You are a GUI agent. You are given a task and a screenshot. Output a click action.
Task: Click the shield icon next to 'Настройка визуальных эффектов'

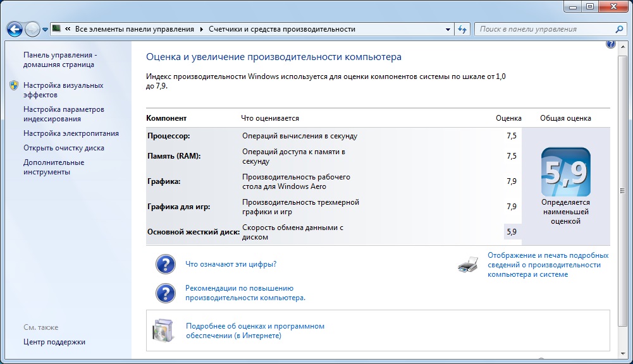(x=14, y=85)
